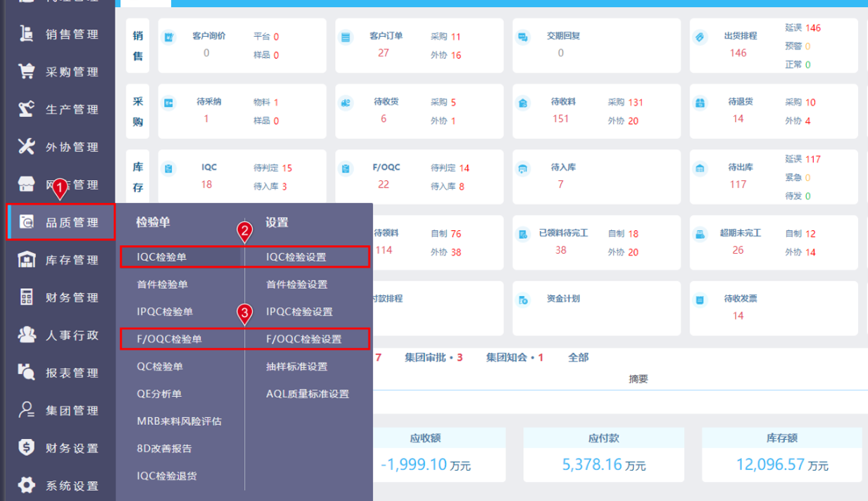
Task: Open the 集团管理 person icon
Action: pos(26,410)
